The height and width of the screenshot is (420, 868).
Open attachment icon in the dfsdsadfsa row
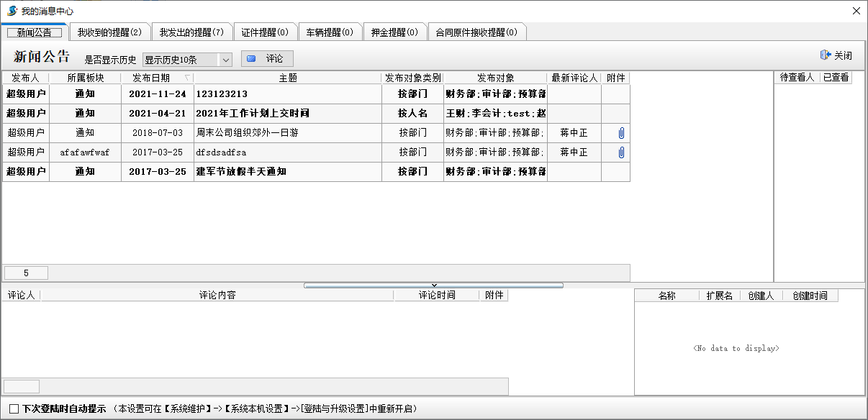tap(621, 152)
